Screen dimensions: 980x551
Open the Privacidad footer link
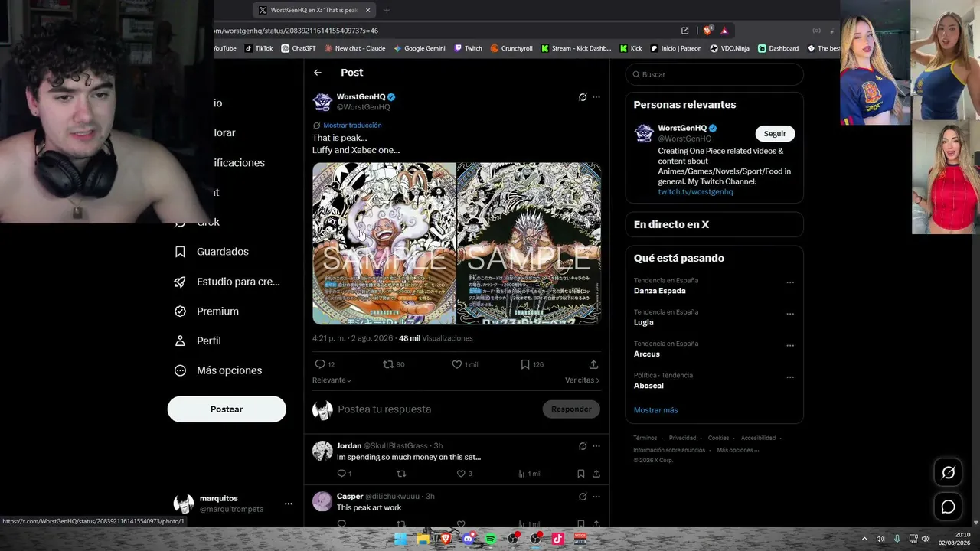click(x=682, y=438)
